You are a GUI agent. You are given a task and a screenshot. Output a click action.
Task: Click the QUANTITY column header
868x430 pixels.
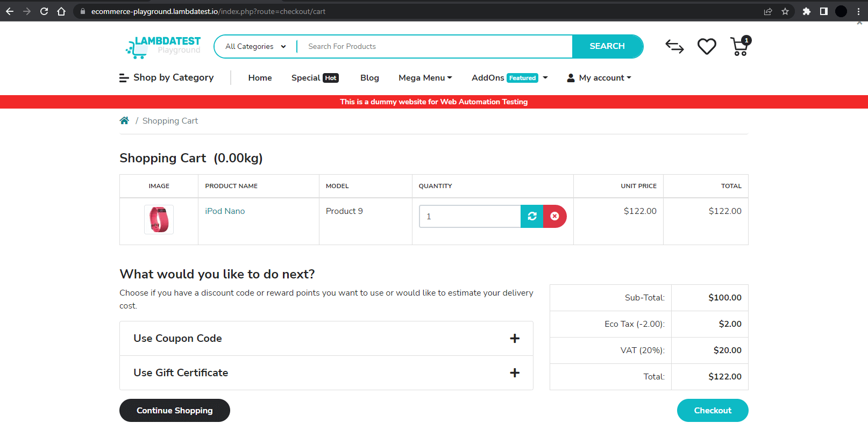pyautogui.click(x=435, y=186)
